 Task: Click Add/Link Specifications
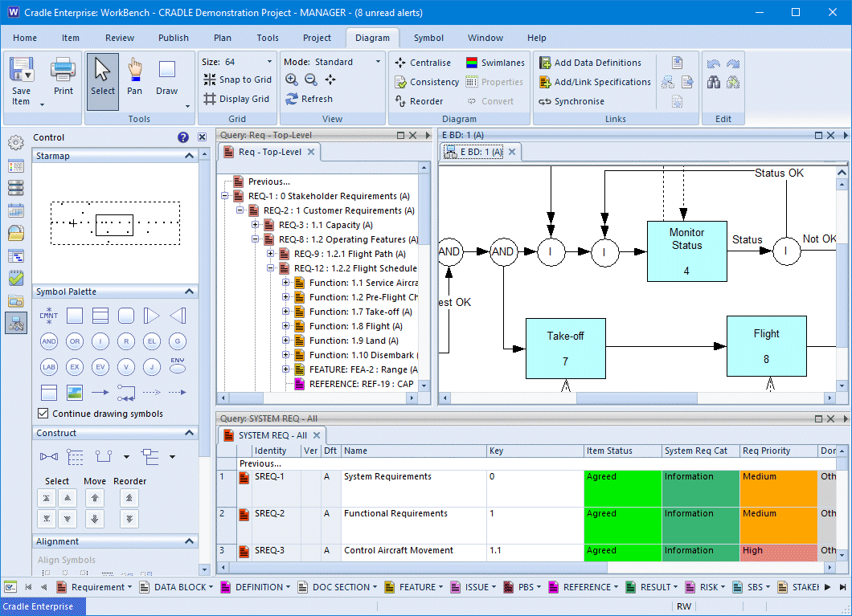click(x=595, y=82)
